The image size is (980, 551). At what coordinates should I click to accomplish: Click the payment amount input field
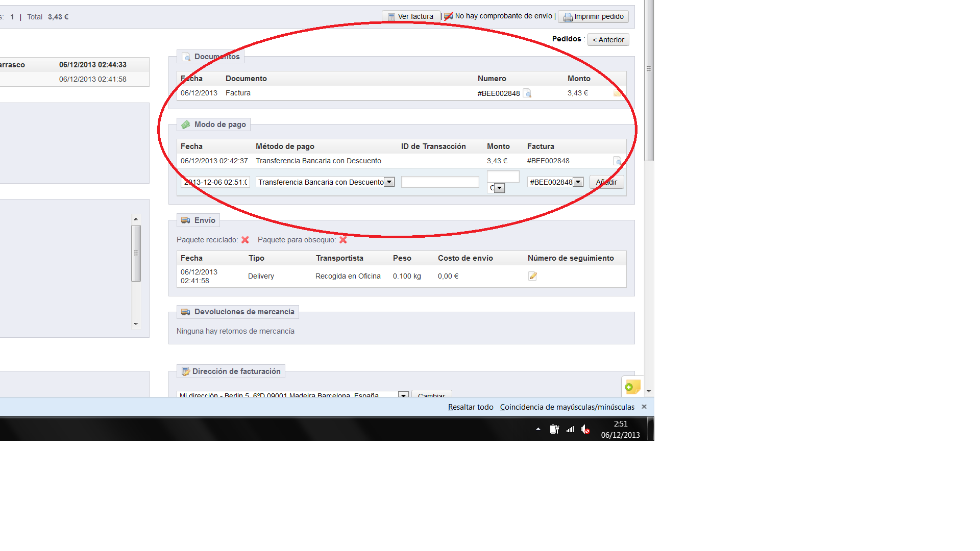[x=503, y=177]
